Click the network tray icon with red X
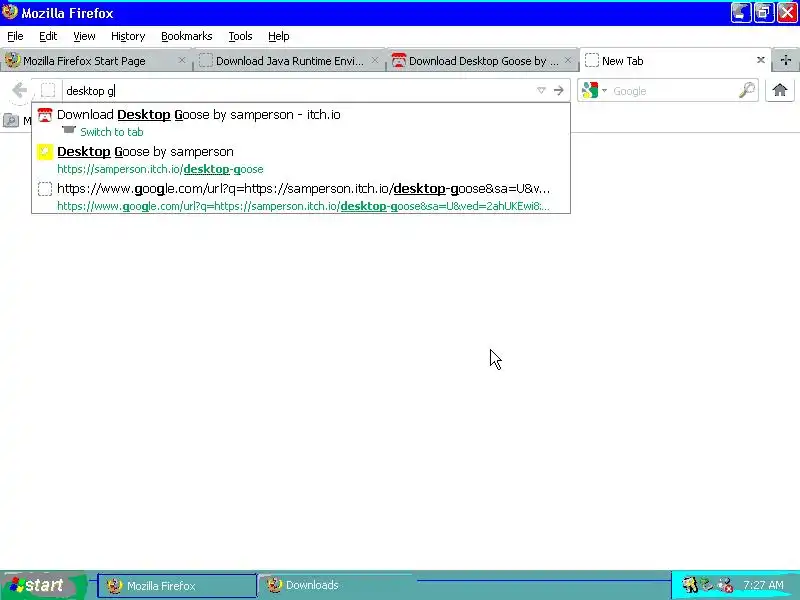This screenshot has height=600, width=800. pos(725,585)
